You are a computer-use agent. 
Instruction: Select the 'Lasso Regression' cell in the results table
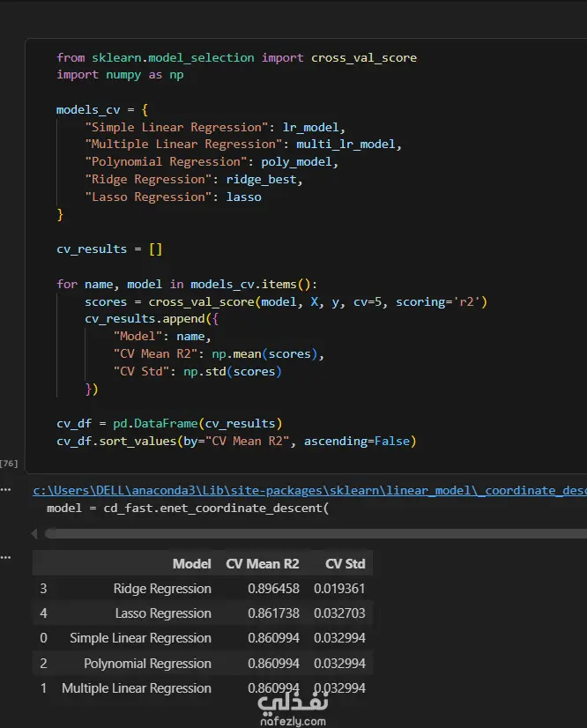[163, 613]
